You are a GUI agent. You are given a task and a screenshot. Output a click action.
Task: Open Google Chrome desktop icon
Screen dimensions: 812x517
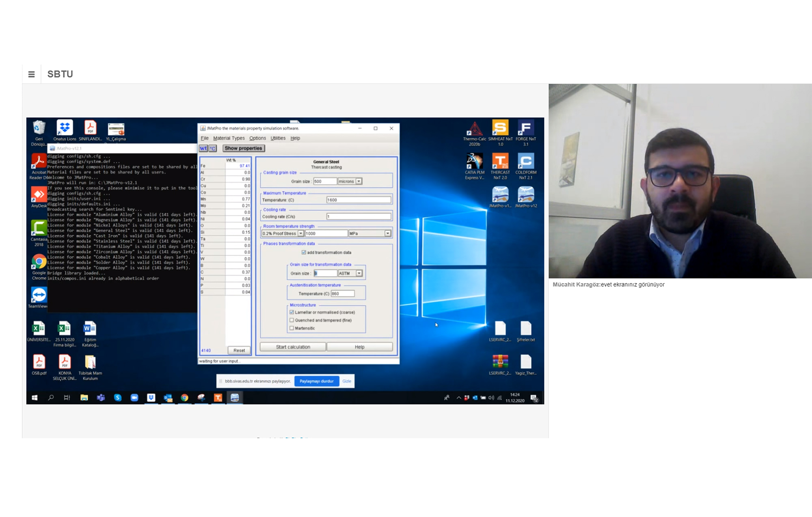tap(39, 267)
